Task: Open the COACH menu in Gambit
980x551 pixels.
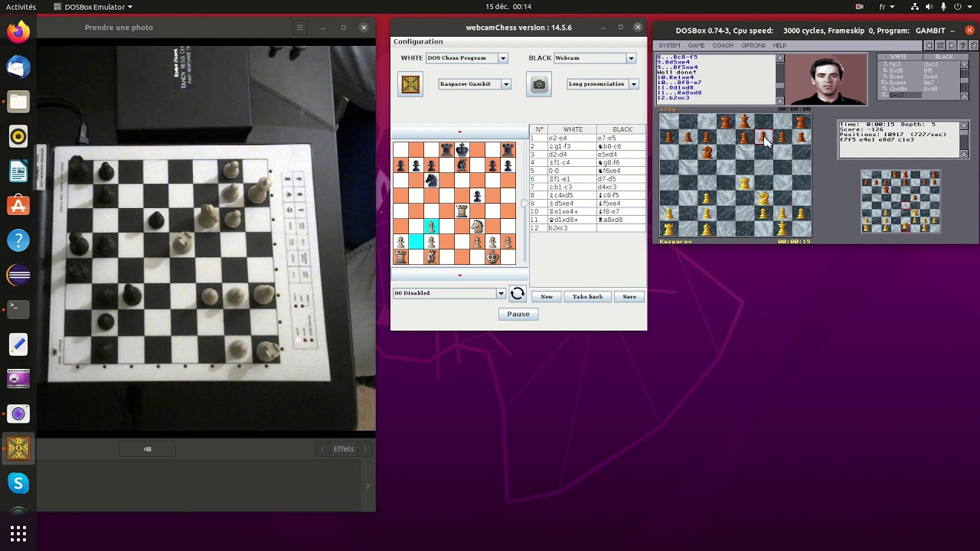Action: point(723,45)
